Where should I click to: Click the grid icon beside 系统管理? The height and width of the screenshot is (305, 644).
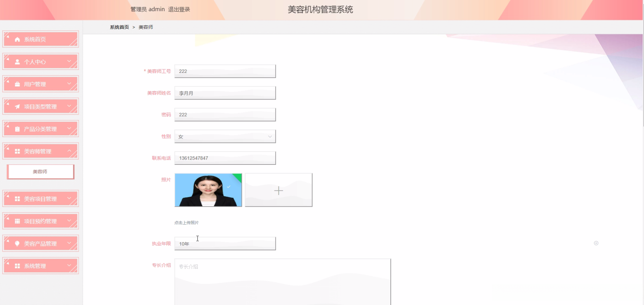tap(17, 266)
